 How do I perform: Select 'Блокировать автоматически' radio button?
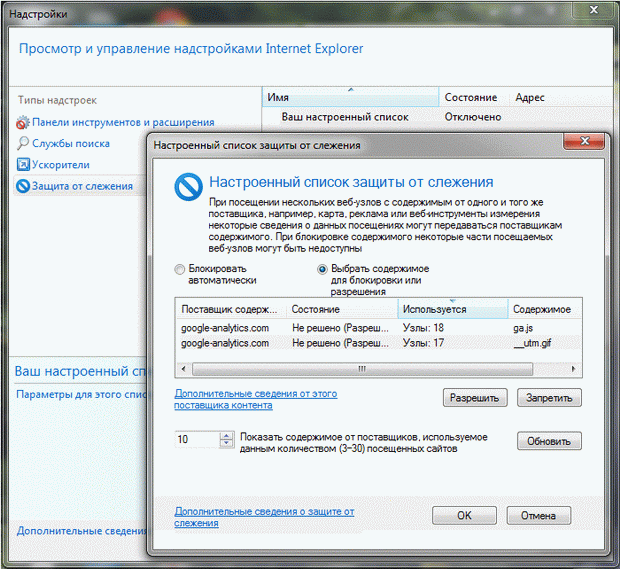[180, 270]
